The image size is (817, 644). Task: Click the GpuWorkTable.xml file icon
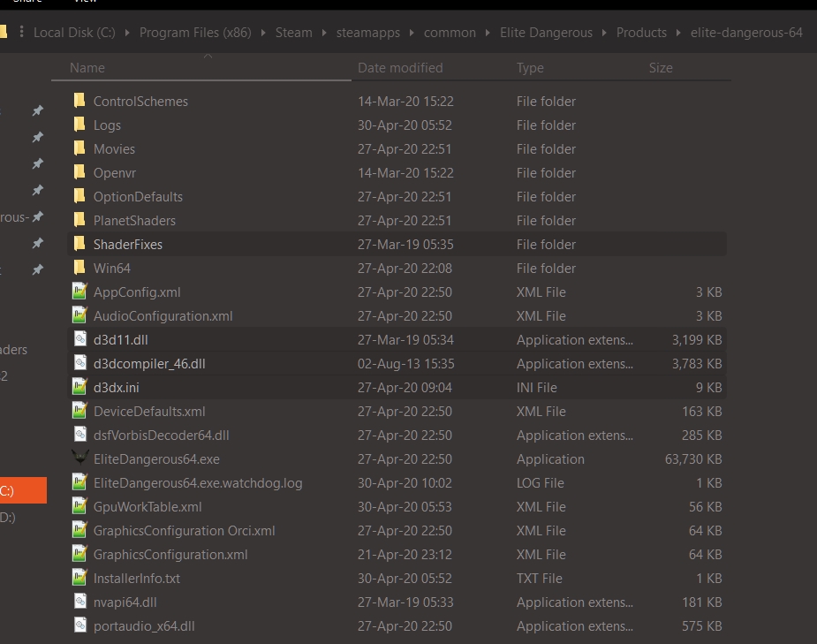(79, 506)
